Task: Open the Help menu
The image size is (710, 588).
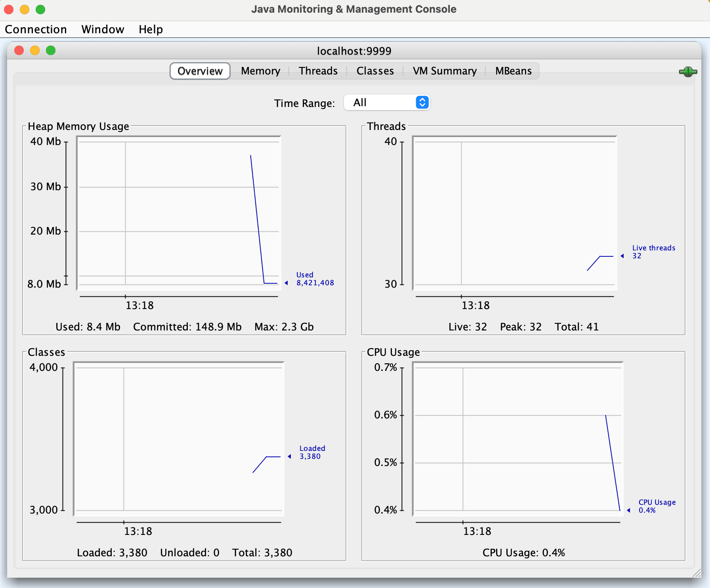Action: tap(151, 29)
